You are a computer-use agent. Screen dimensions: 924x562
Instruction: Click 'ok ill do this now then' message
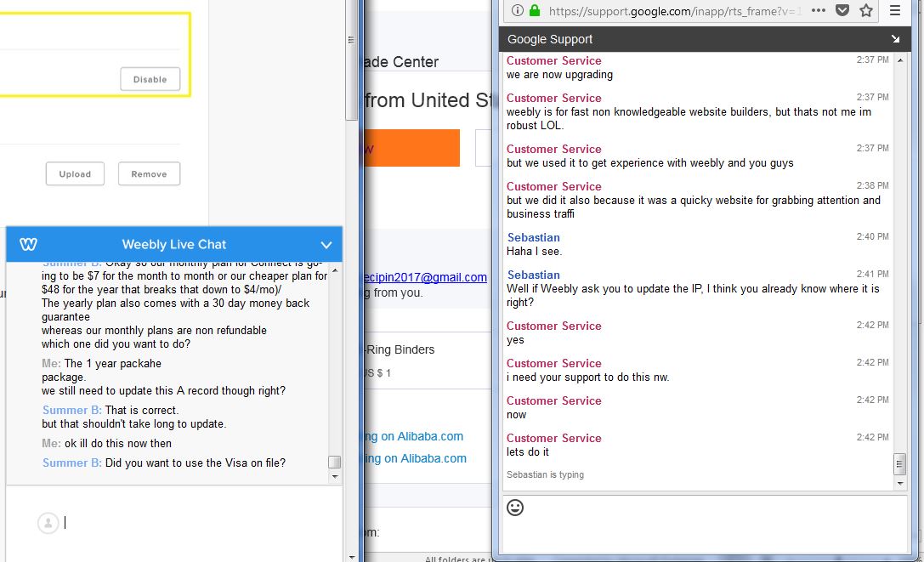tap(118, 444)
